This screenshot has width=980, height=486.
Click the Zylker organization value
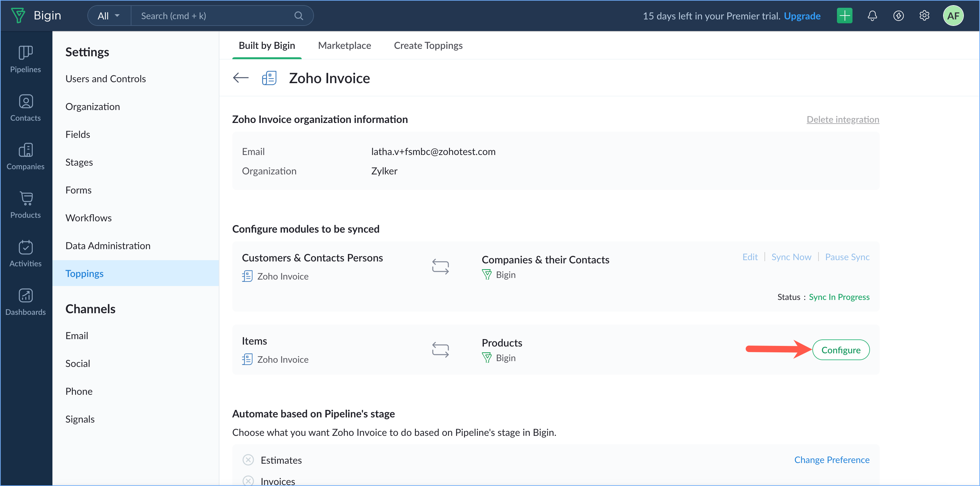[x=384, y=171]
